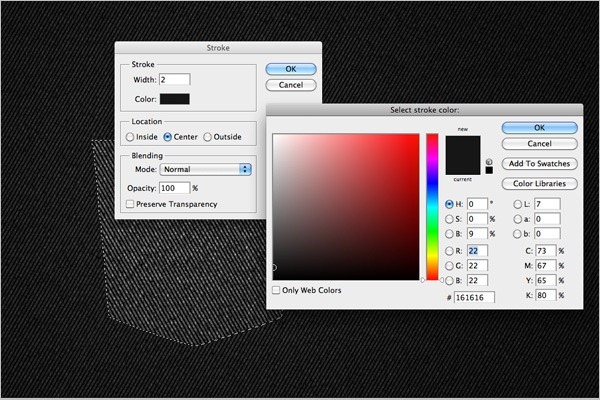The height and width of the screenshot is (400, 600).
Task: Click the small black web-safe color square
Action: pos(489,170)
